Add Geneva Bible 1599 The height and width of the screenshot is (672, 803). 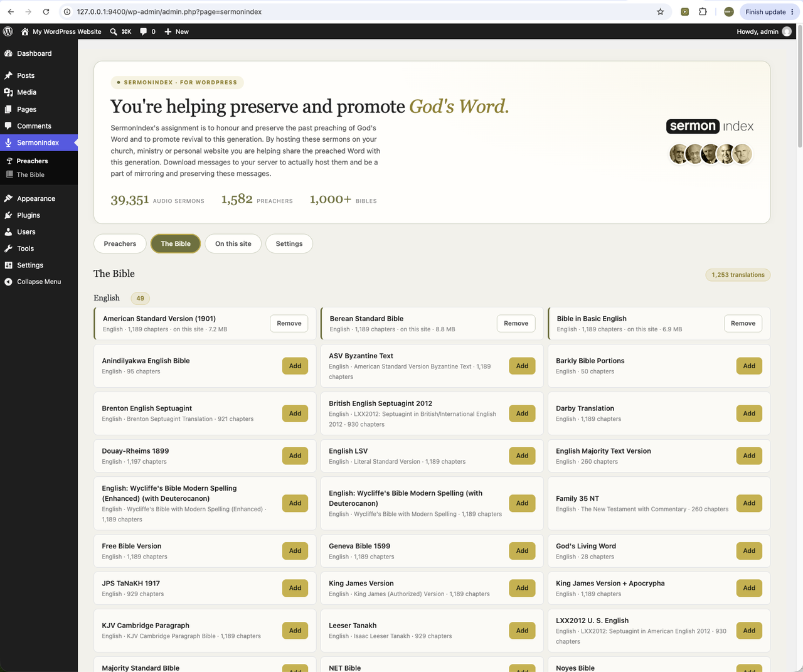pyautogui.click(x=522, y=551)
